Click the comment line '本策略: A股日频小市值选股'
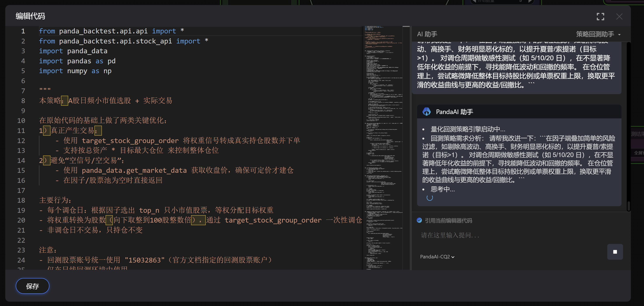The image size is (644, 306). click(106, 101)
